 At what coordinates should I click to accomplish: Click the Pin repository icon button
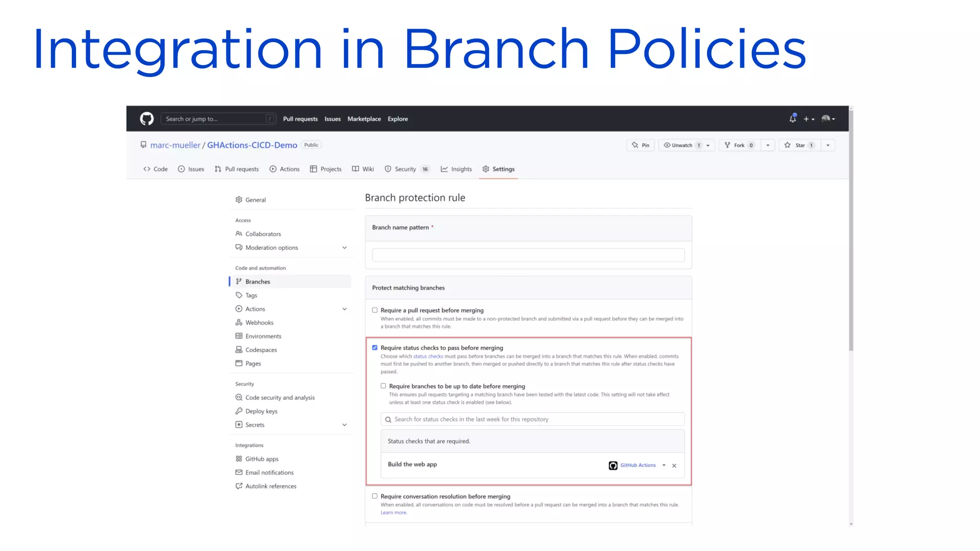click(x=640, y=145)
